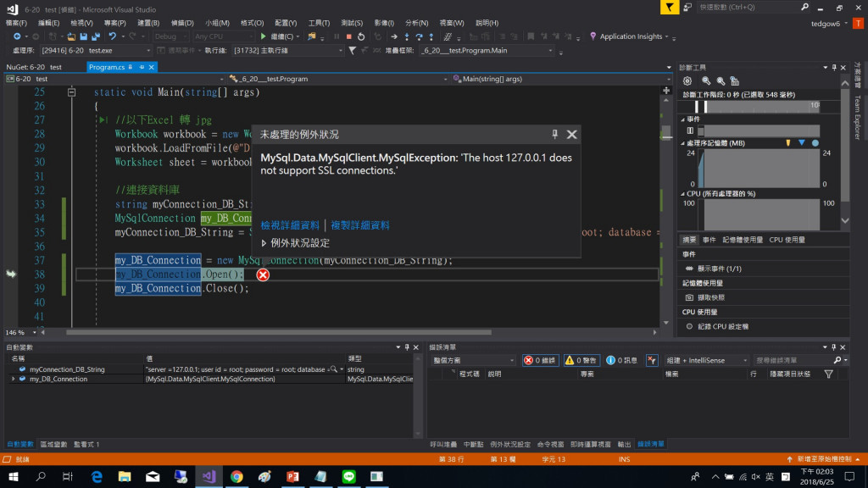This screenshot has height=488, width=868.
Task: Click the Show Next Statement arrow icon
Action: pos(393,36)
